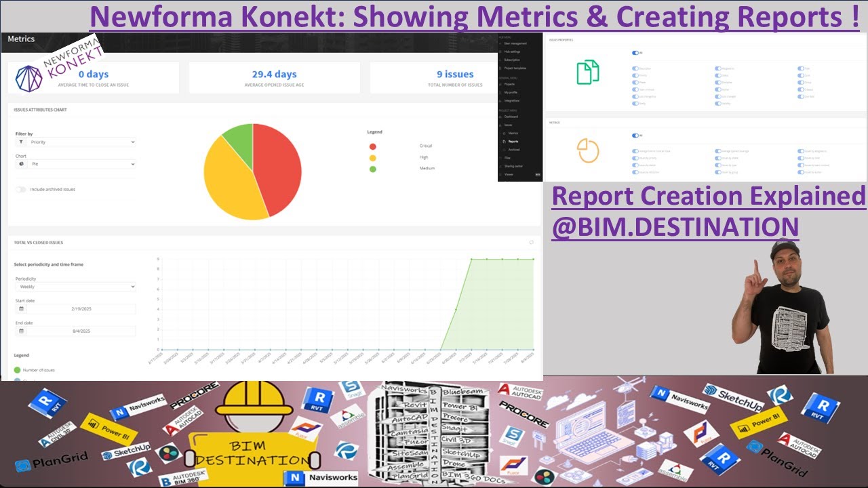Click the 0 days average close card
This screenshot has width=868, height=488.
coord(94,78)
